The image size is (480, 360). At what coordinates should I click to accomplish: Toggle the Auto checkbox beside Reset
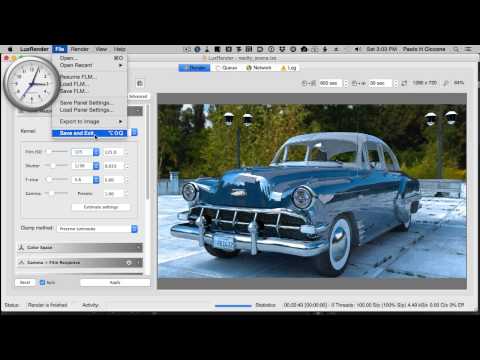pos(42,282)
